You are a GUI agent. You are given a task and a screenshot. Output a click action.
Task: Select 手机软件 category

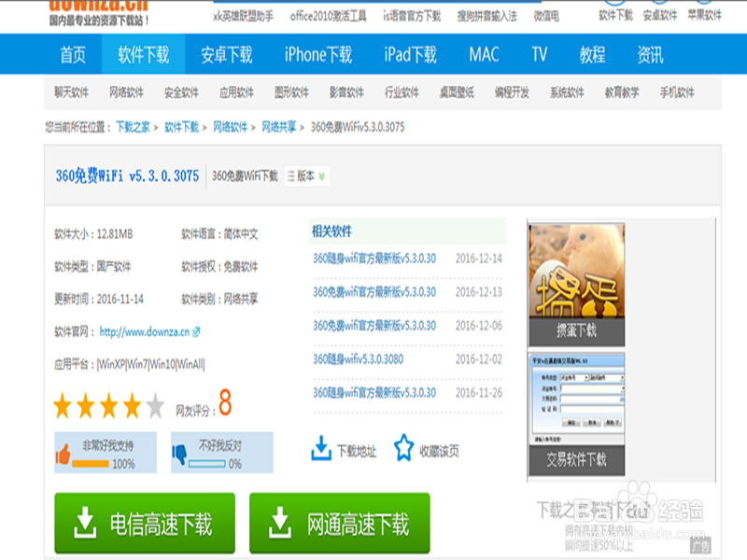pos(677,91)
